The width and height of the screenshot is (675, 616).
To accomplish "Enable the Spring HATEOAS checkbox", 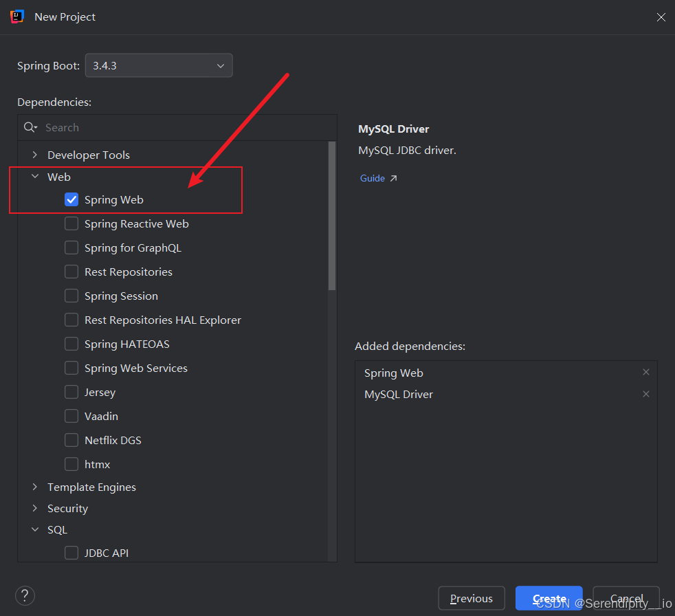I will tap(71, 344).
